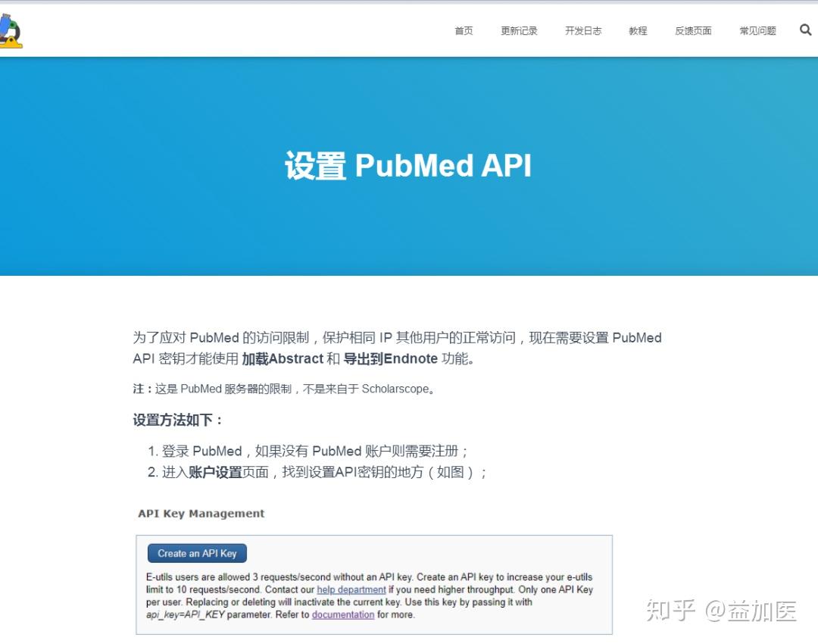The image size is (818, 644).
Task: Navigate to 首页 in the top menu
Action: pos(464,31)
